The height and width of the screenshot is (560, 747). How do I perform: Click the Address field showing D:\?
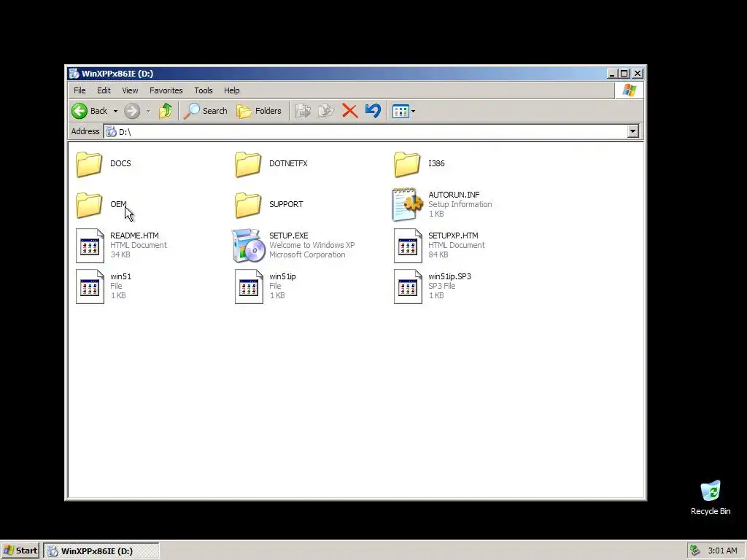365,131
